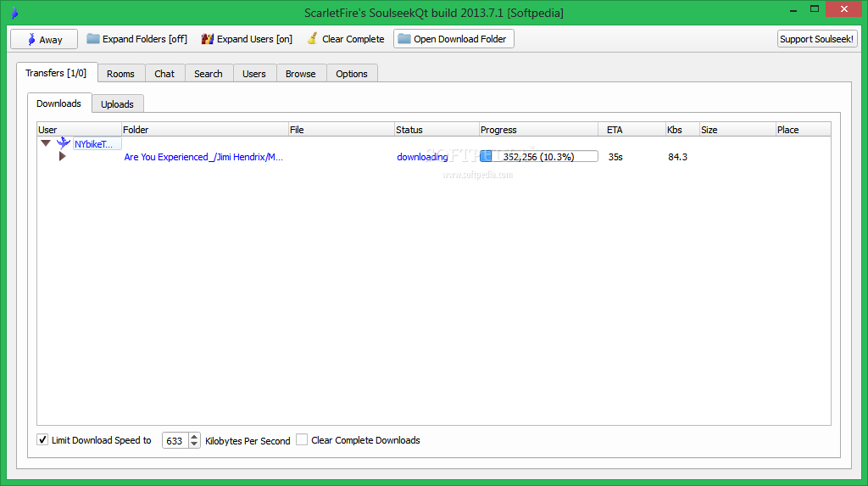
Task: Switch to the Browse tab
Action: 301,74
